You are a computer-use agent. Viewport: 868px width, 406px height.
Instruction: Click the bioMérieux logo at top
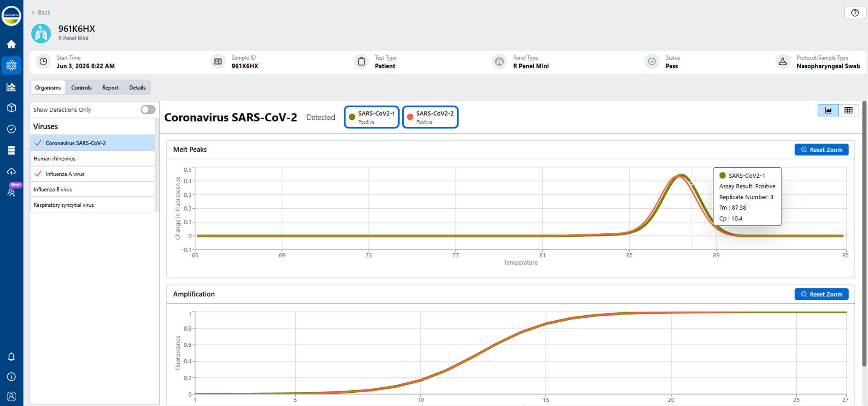pos(11,16)
